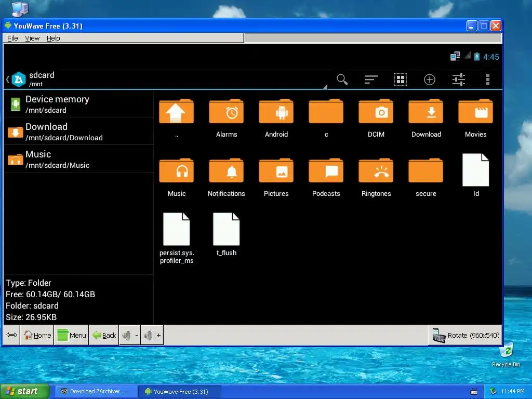Click the Menu button in YouWave
The image size is (532, 399).
[x=71, y=335]
